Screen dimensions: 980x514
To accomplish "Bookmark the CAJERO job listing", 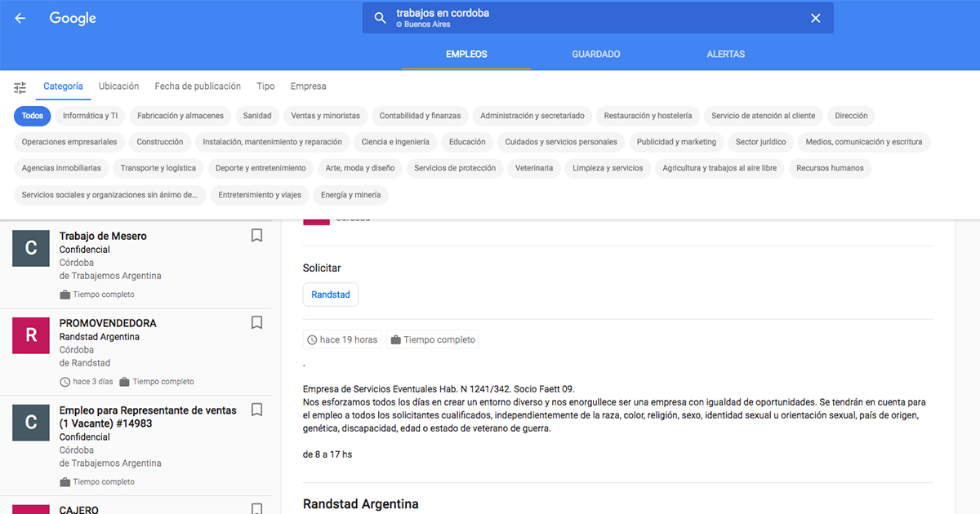I will (256, 509).
